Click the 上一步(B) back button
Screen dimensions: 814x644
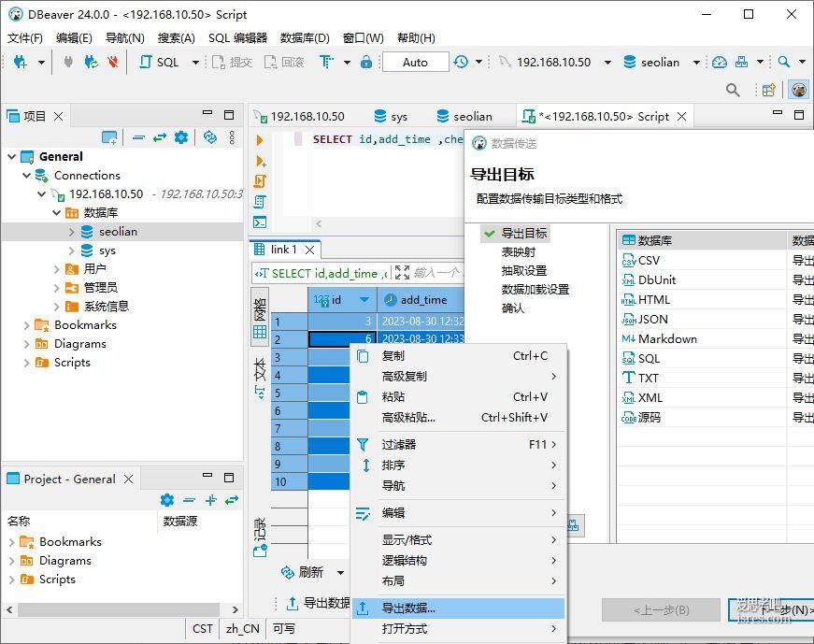pos(661,609)
